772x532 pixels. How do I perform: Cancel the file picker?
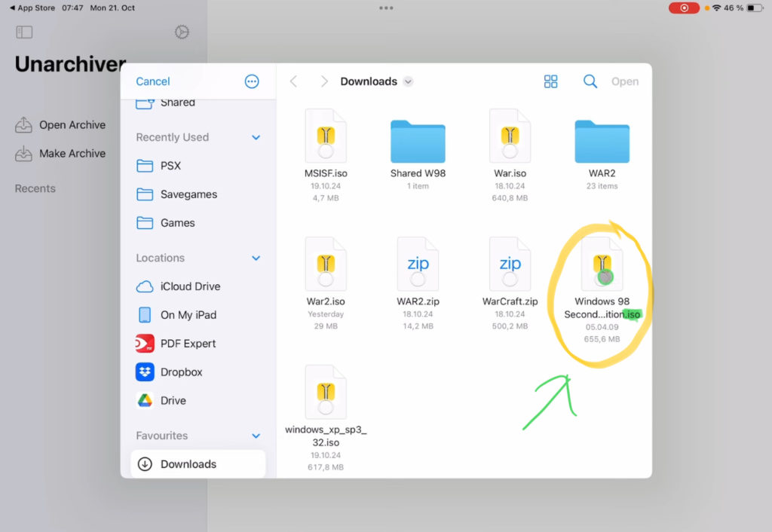tap(152, 81)
